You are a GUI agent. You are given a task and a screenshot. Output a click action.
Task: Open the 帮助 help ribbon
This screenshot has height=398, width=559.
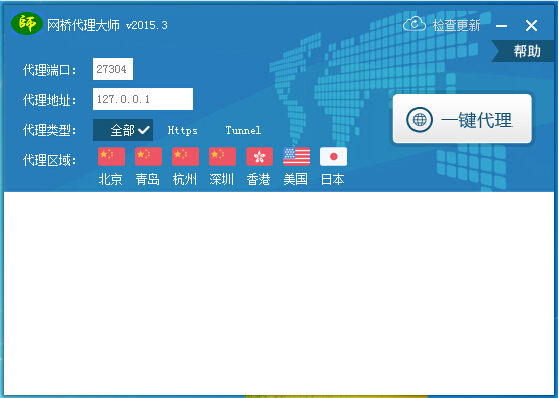point(523,51)
